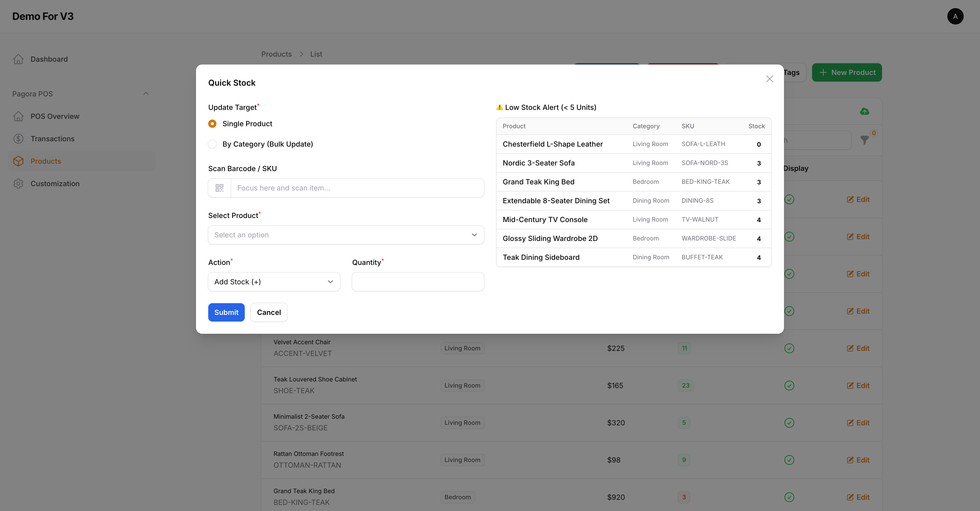Open POS Overview in sidebar
This screenshot has width=980, height=511.
[x=55, y=116]
